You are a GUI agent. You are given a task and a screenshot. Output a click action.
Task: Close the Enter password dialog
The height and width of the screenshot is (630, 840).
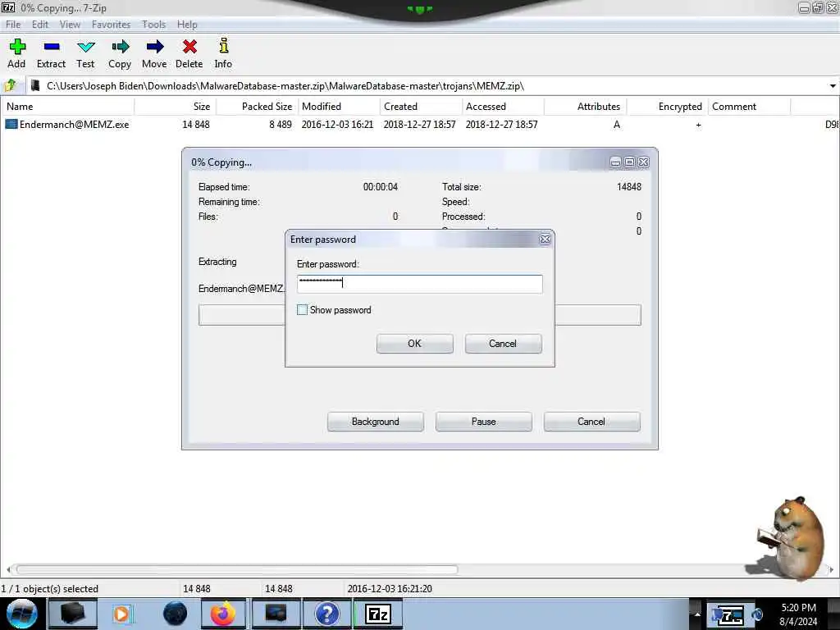coord(545,239)
